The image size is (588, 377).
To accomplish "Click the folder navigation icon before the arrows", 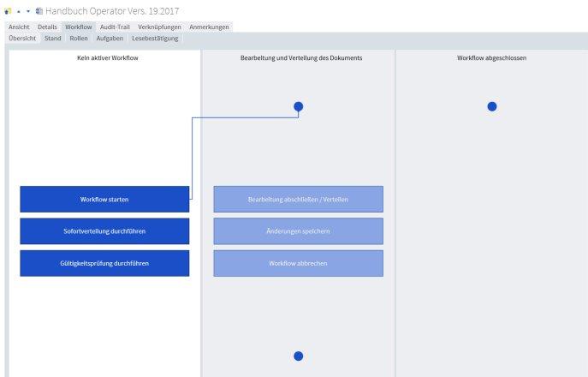I will tap(8, 11).
